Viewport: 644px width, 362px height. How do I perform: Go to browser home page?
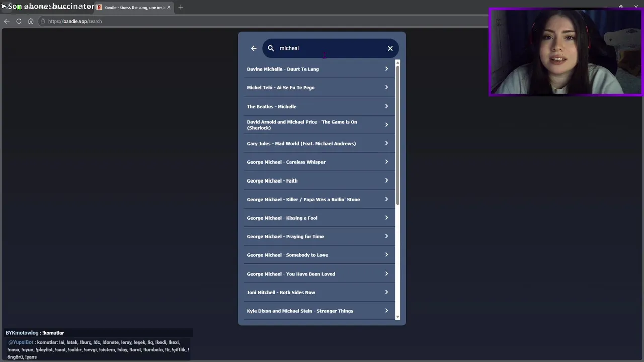pyautogui.click(x=31, y=21)
